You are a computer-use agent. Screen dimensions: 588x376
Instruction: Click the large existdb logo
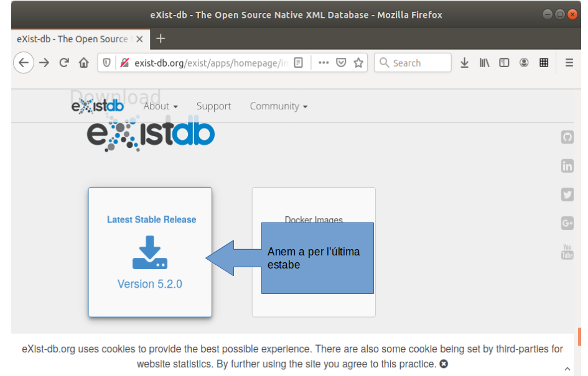click(151, 134)
